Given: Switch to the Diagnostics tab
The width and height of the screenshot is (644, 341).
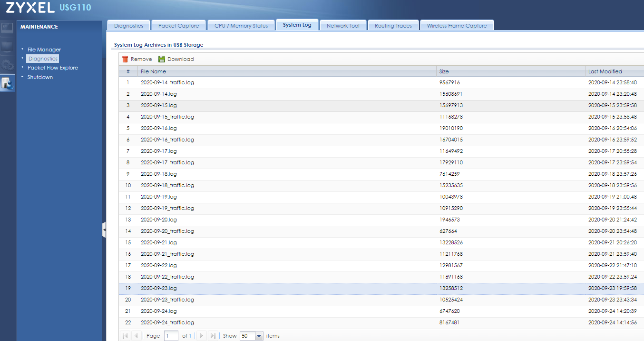Looking at the screenshot, I should (128, 26).
